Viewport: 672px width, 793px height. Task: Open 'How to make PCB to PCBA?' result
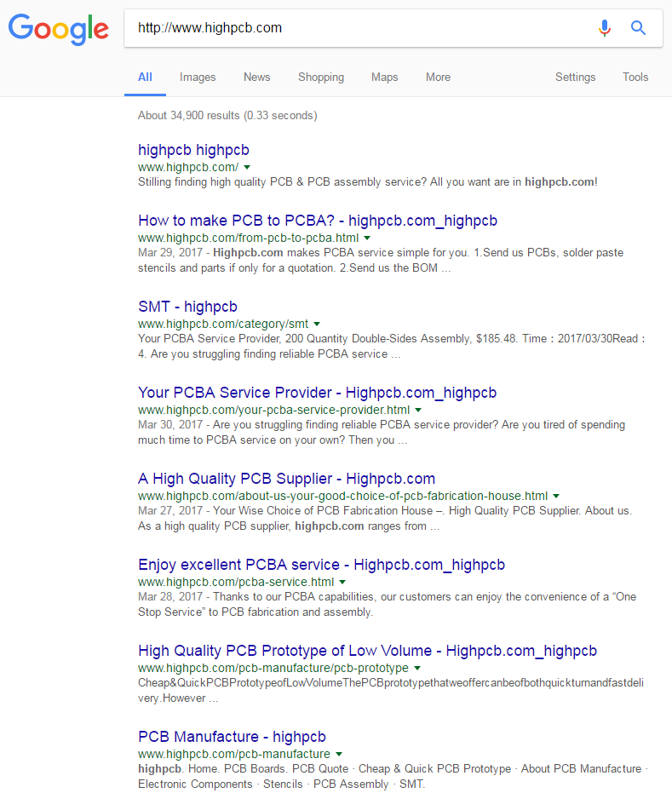tap(318, 221)
